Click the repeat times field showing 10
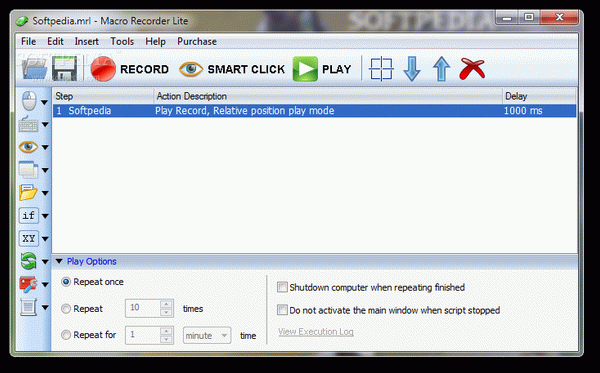Viewport: 600px width, 373px height. (143, 308)
